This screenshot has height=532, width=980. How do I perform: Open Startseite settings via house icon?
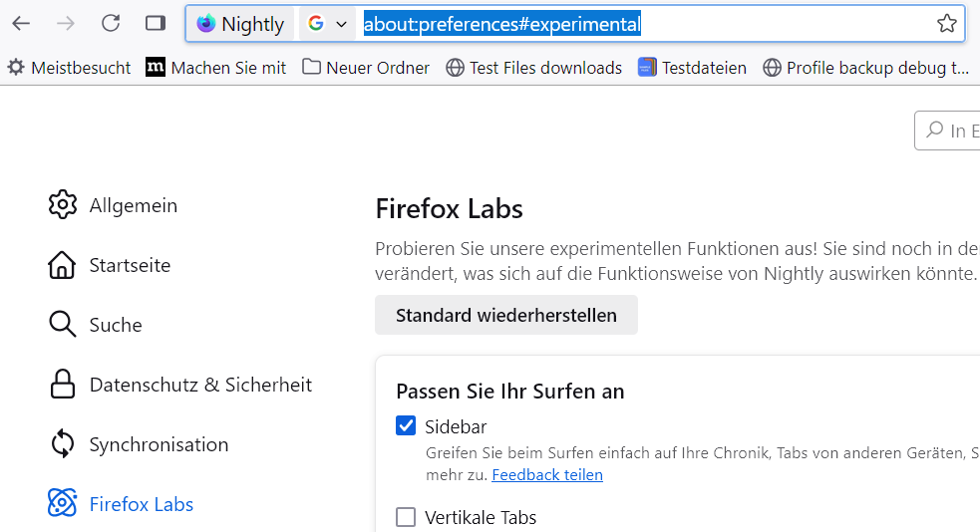pyautogui.click(x=62, y=265)
